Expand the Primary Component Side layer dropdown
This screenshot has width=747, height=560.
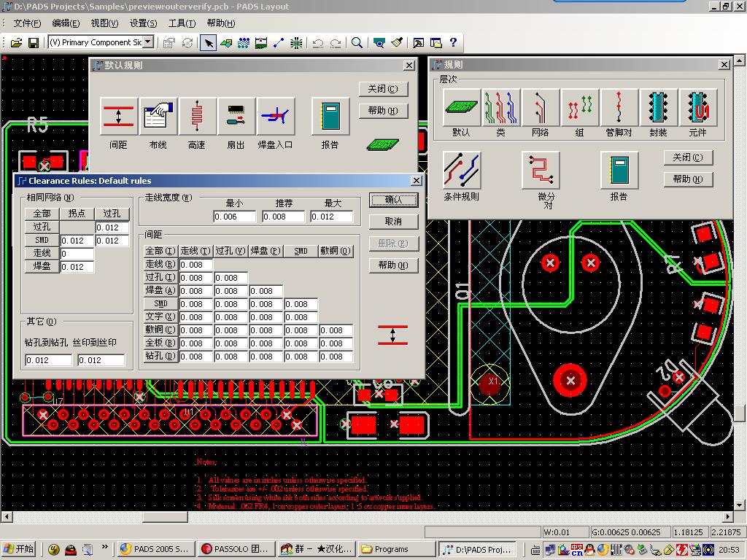pyautogui.click(x=148, y=42)
